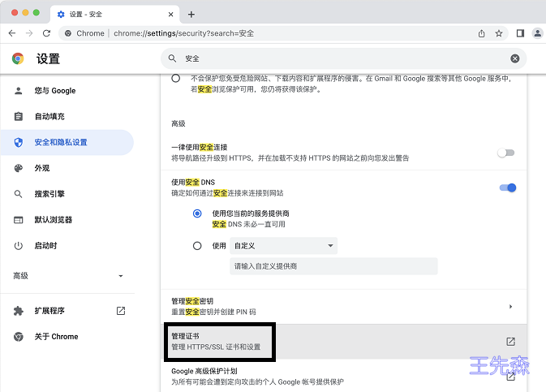Click the magnifier icon in settings search bar
546x392 pixels.
[172, 58]
